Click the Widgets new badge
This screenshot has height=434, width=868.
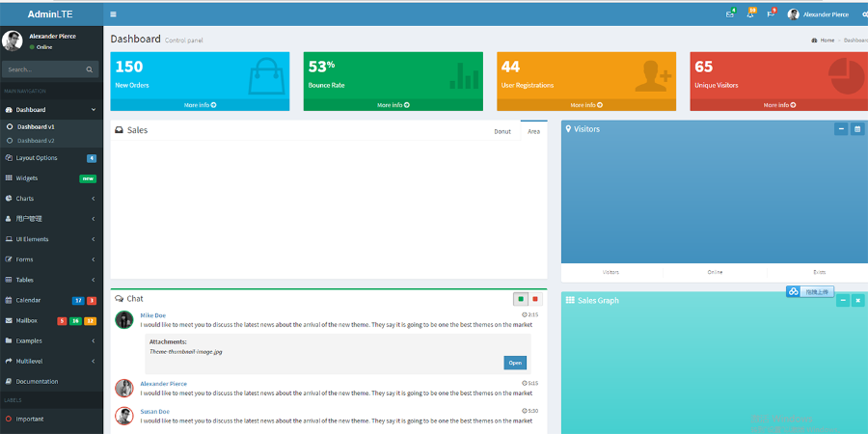coord(88,178)
